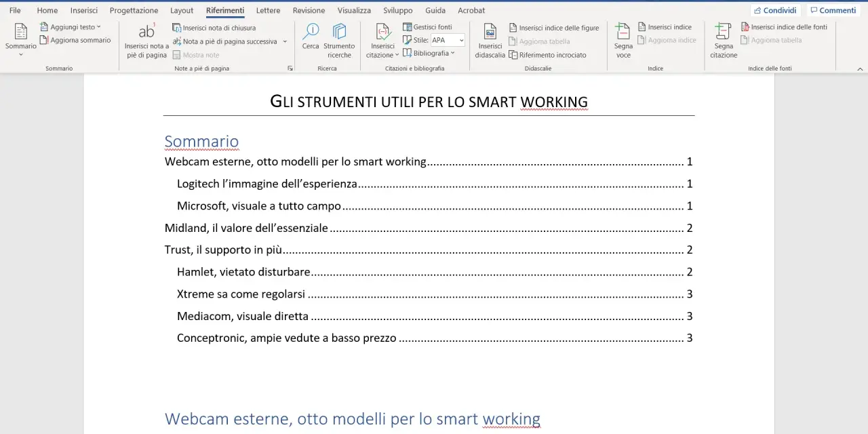Open Strumento ricerche tool
Screen dimensions: 868x434
tap(339, 41)
